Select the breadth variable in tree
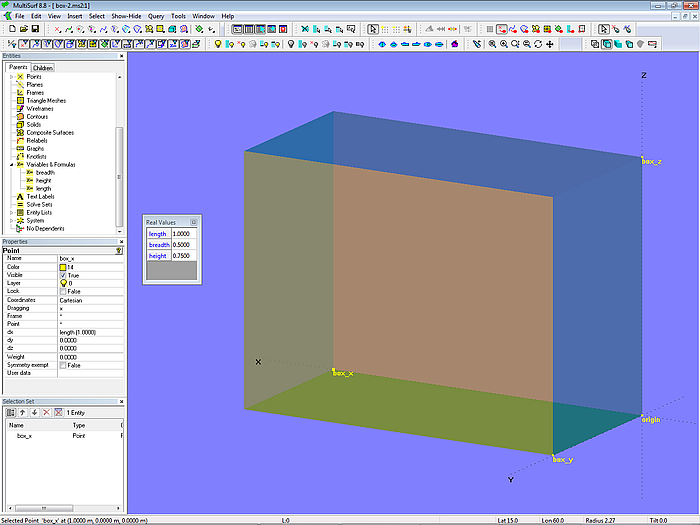This screenshot has width=700, height=525. click(x=45, y=172)
